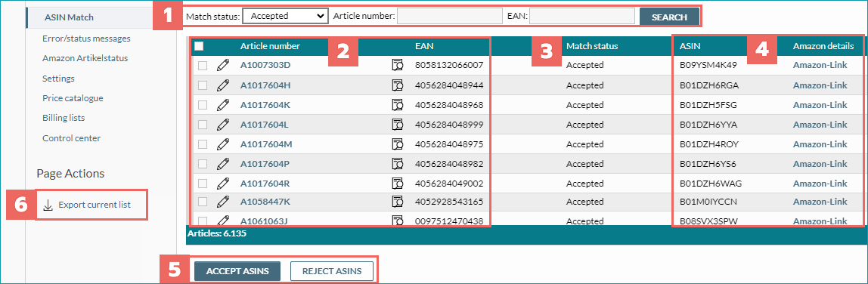868x284 pixels.
Task: Open EAN lookup icon for 4056284049002
Action: point(397,184)
